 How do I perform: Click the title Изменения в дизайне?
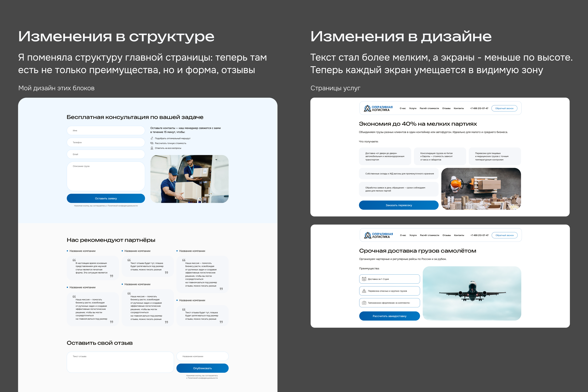coord(401,37)
